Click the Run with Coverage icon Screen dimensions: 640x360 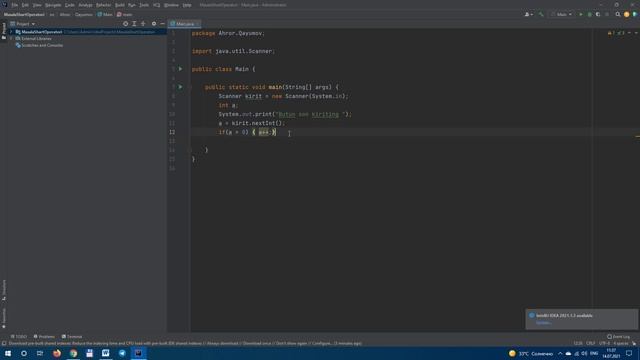point(598,14)
